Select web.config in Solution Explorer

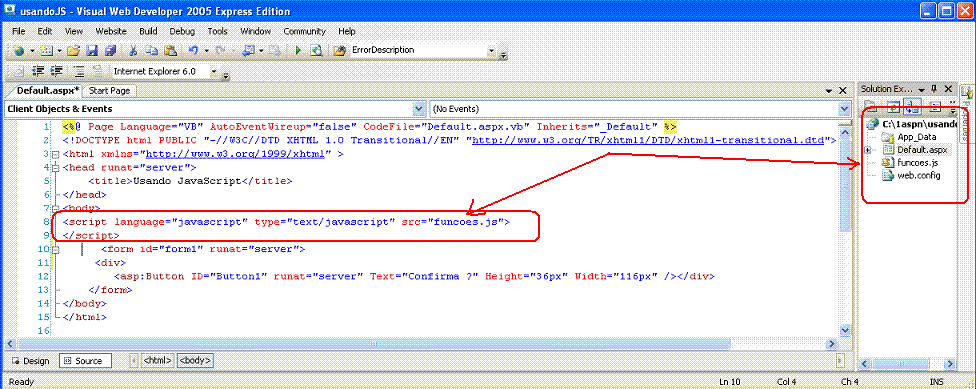point(911,176)
